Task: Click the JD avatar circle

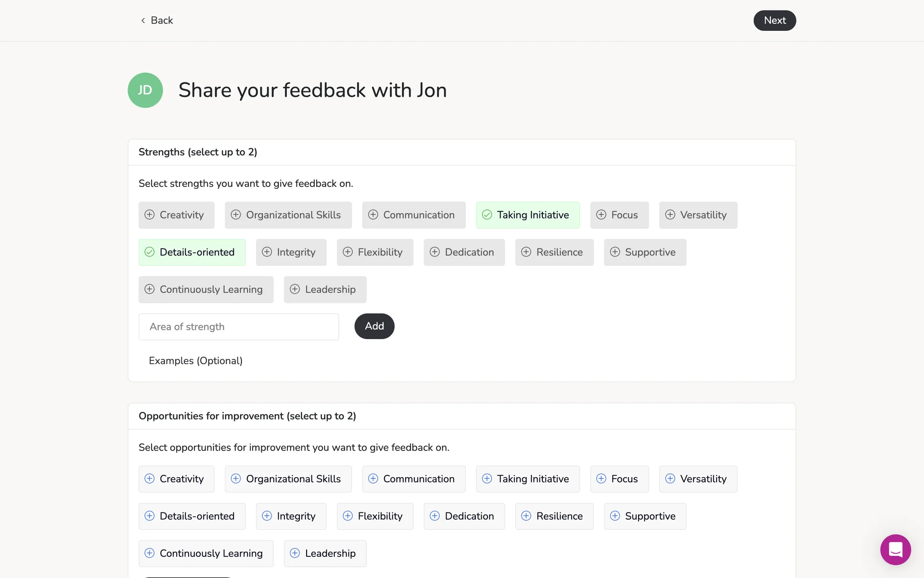Action: 145,90
